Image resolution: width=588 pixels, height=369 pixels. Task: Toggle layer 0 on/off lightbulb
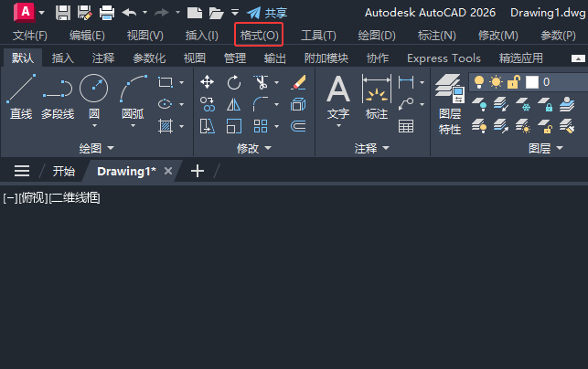coord(479,82)
